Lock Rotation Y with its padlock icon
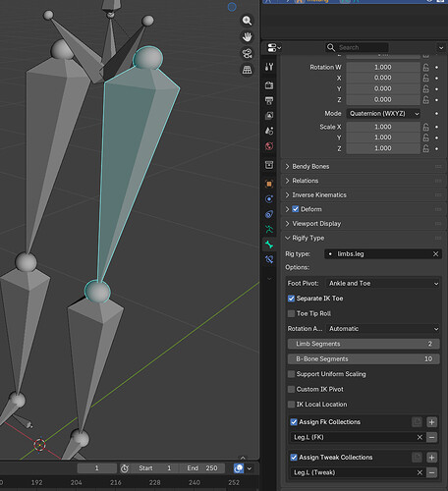448x491 pixels. tap(425, 88)
